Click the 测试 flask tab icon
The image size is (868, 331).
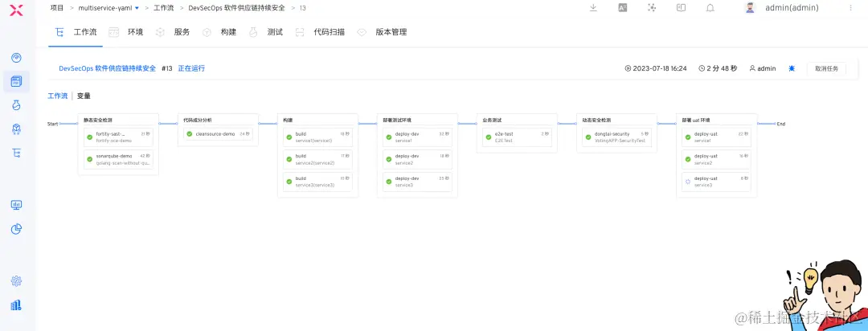click(253, 32)
